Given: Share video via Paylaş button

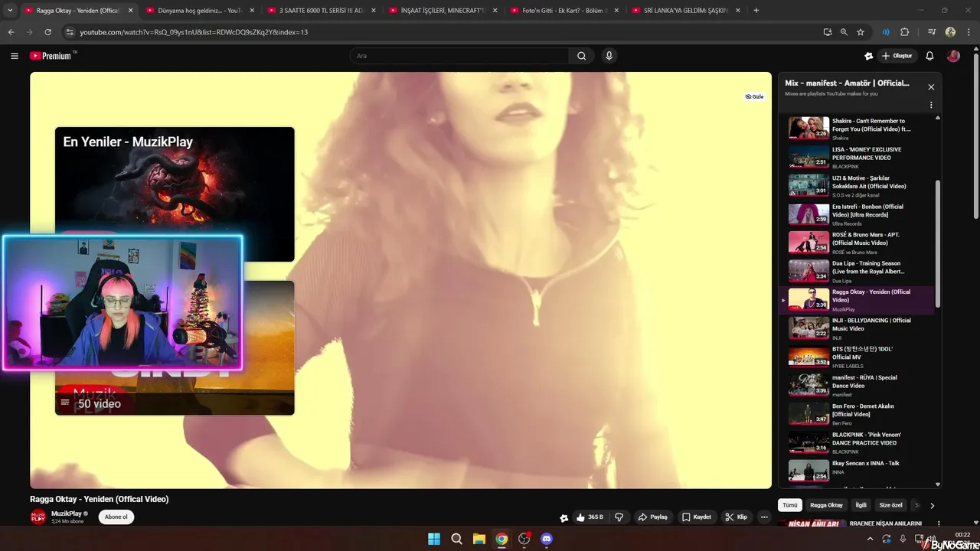Looking at the screenshot, I should tap(653, 517).
